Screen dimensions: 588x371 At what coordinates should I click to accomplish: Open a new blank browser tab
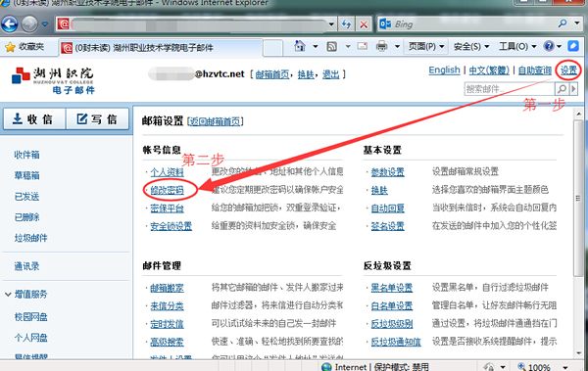(272, 48)
